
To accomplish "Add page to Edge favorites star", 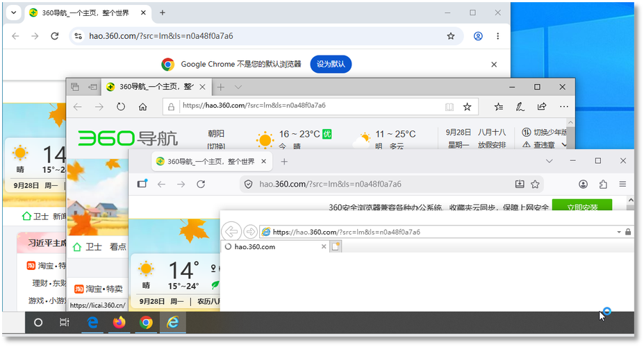I will pos(467,107).
